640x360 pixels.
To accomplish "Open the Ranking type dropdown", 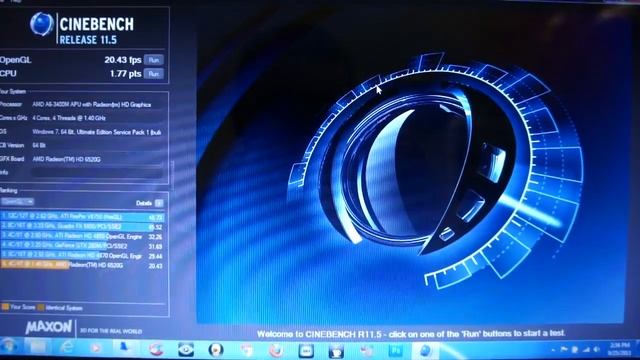I will click(x=17, y=202).
